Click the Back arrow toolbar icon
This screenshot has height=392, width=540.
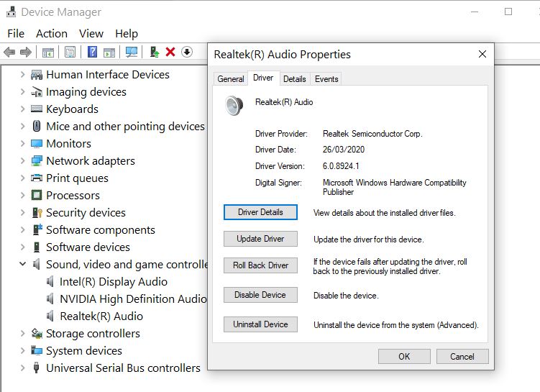pyautogui.click(x=9, y=53)
